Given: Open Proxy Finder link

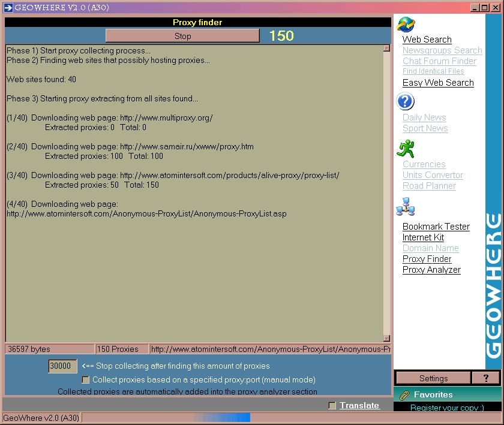Looking at the screenshot, I should pos(427,259).
